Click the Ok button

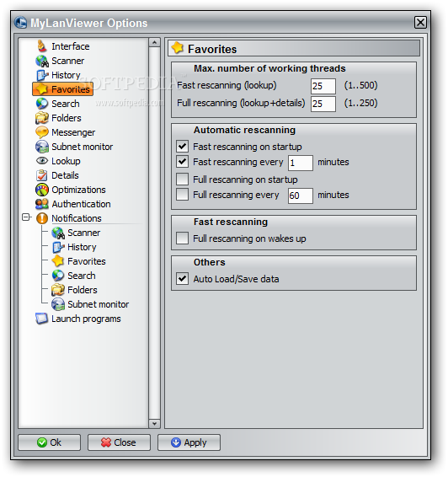point(49,442)
